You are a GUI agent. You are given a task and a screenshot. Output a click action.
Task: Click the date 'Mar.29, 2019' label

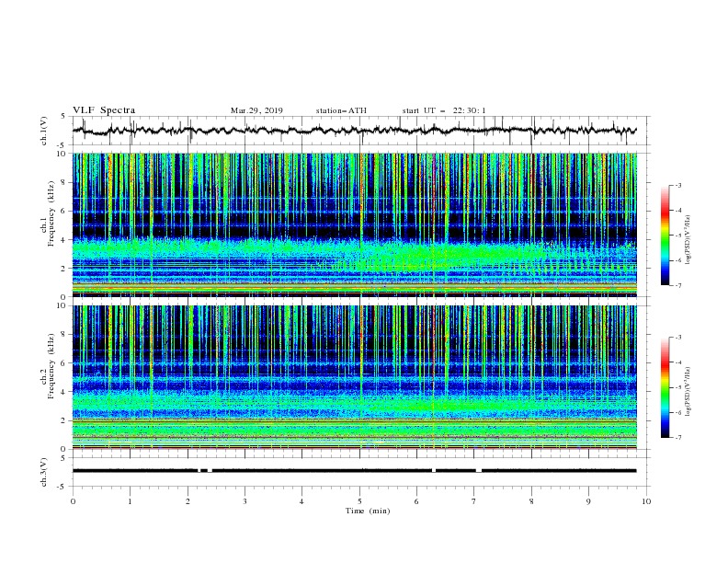[256, 110]
